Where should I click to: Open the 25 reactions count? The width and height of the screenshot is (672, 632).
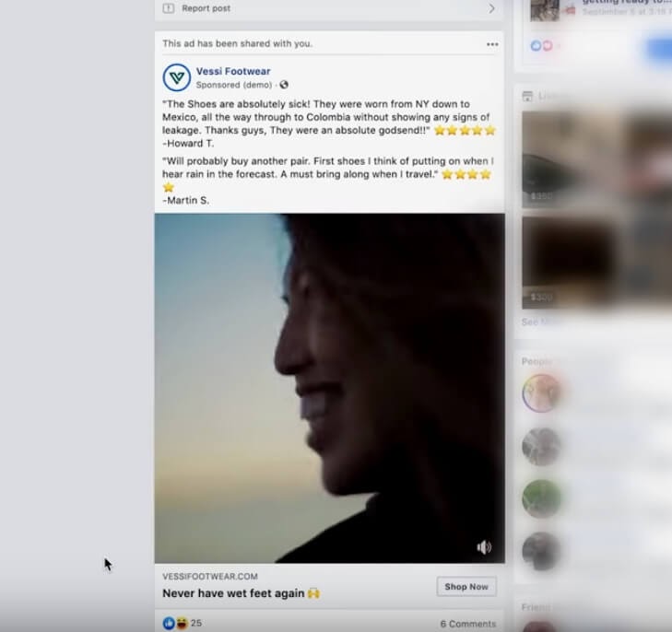click(196, 623)
